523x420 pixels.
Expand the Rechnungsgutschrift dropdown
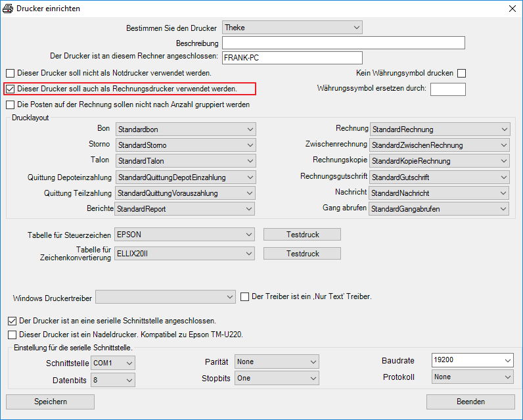coord(440,177)
